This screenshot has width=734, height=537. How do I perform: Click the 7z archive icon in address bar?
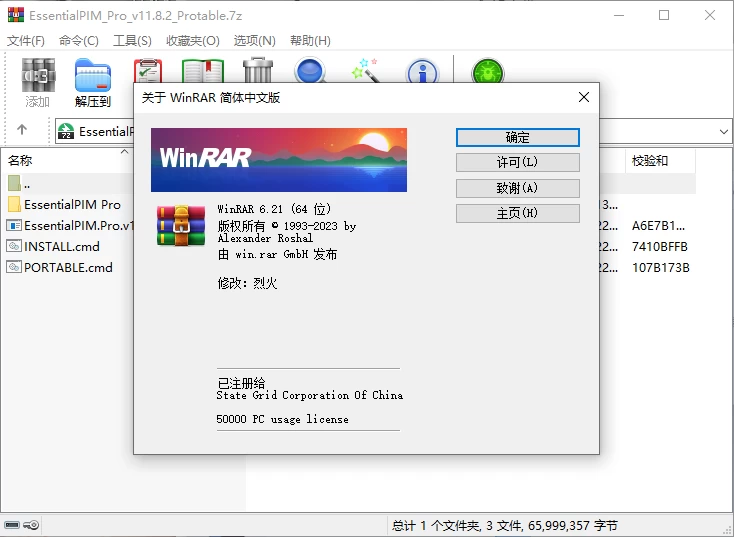[x=66, y=131]
